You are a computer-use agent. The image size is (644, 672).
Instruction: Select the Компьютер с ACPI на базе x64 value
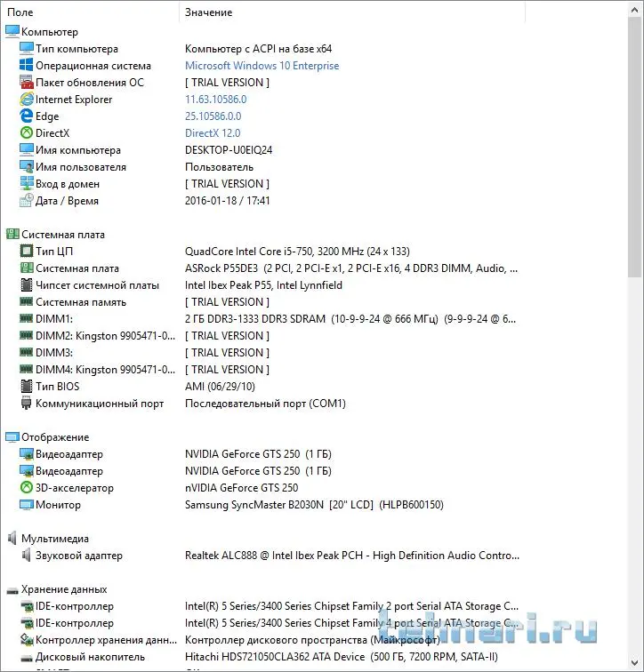point(258,49)
